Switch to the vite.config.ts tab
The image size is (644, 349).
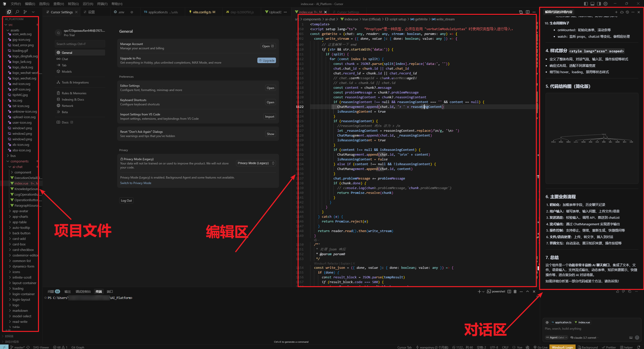(x=202, y=12)
